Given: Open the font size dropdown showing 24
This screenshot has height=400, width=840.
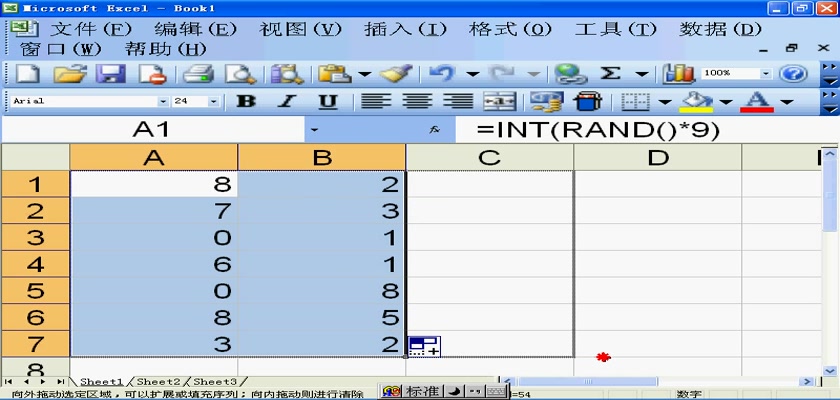Looking at the screenshot, I should (x=213, y=101).
